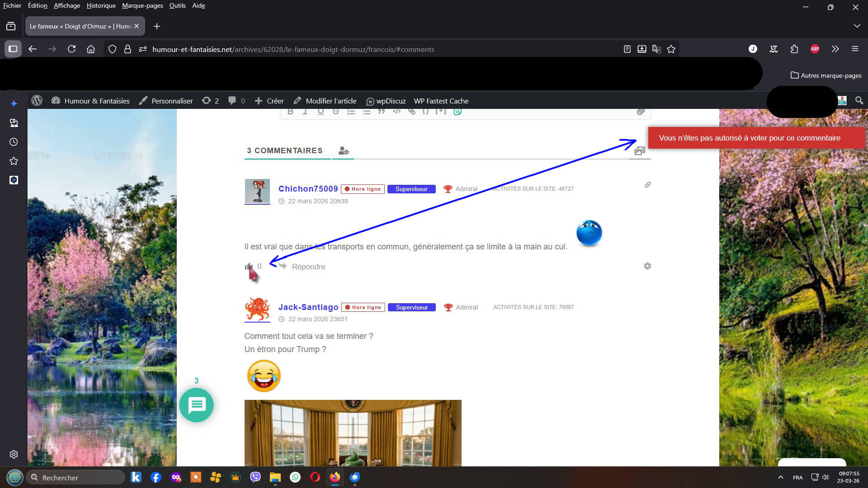Screen dimensions: 868x488
Task: Show hidden system tray icons
Action: [780, 477]
